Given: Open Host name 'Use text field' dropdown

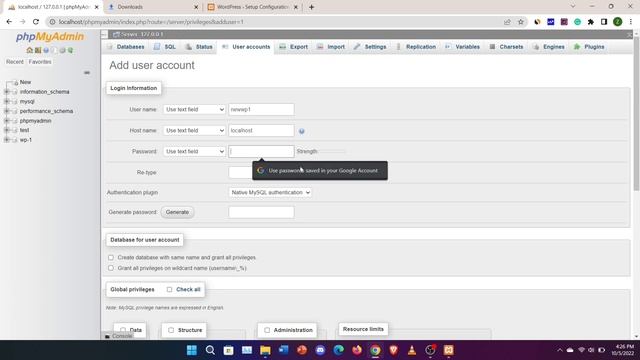Looking at the screenshot, I should click(x=194, y=131).
